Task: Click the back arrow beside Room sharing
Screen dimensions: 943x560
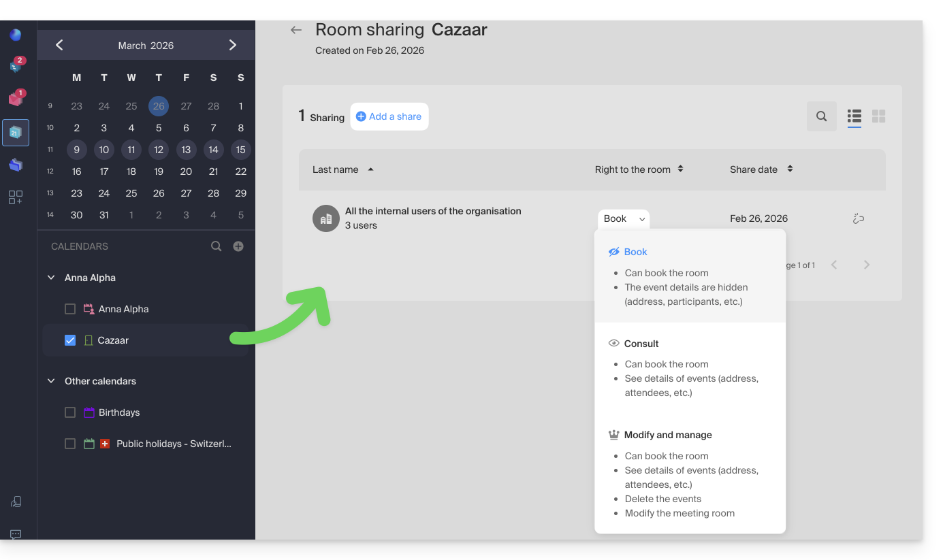Action: pos(295,30)
